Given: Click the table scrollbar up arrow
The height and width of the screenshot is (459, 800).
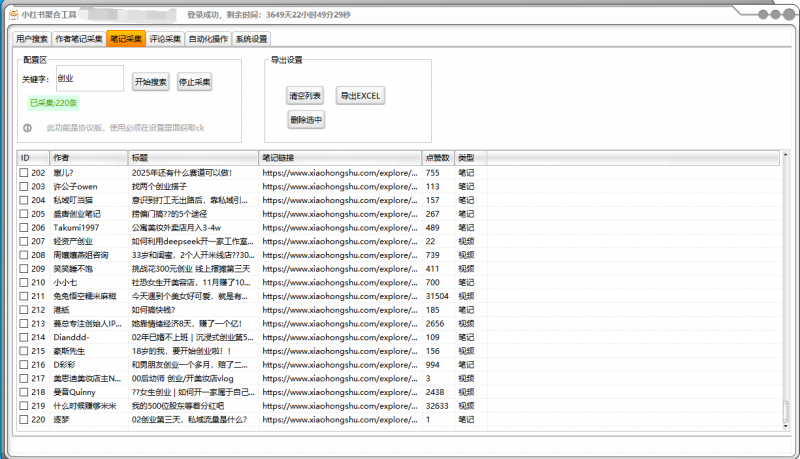Looking at the screenshot, I should click(785, 155).
